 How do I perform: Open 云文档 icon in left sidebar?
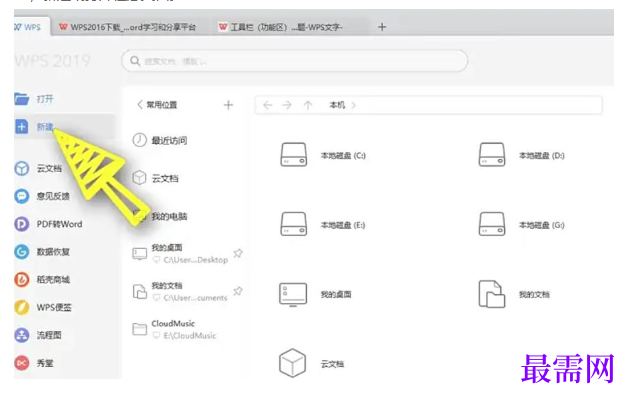click(x=21, y=168)
